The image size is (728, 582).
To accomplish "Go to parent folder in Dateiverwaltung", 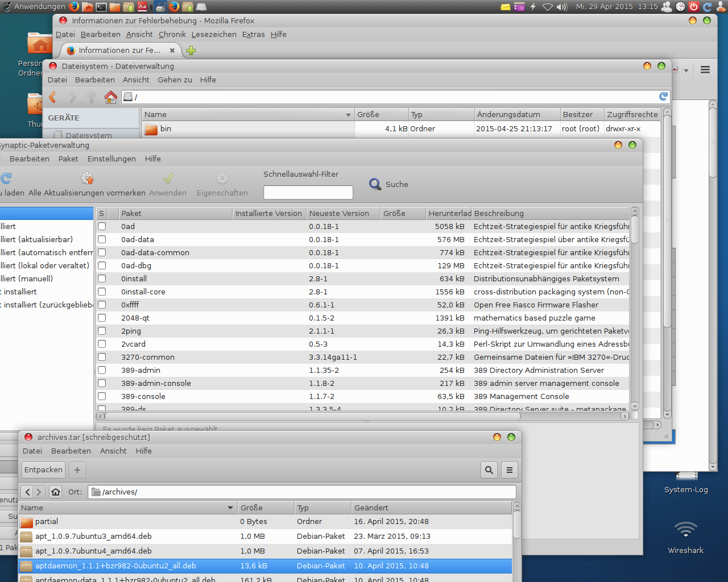I will point(92,97).
